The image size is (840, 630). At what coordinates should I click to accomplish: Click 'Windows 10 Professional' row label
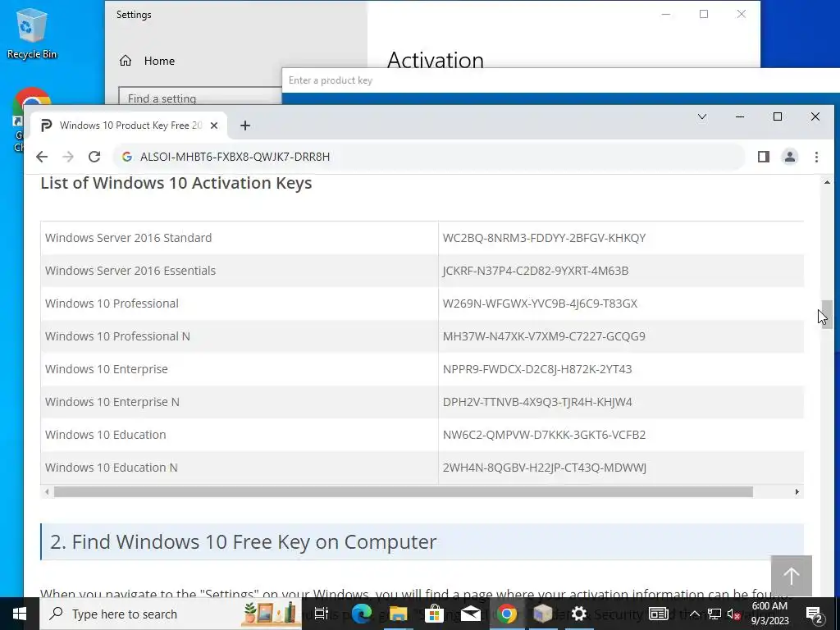coord(112,304)
